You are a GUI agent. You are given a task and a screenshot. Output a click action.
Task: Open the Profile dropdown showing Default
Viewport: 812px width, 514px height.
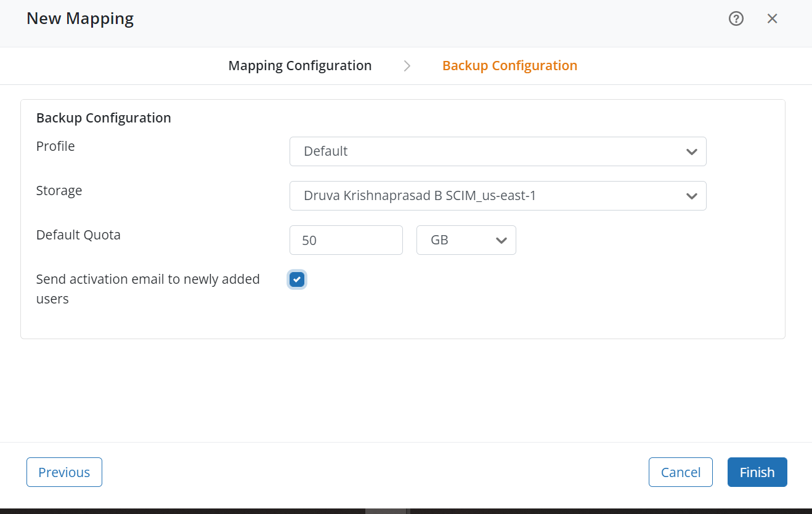pos(487,151)
